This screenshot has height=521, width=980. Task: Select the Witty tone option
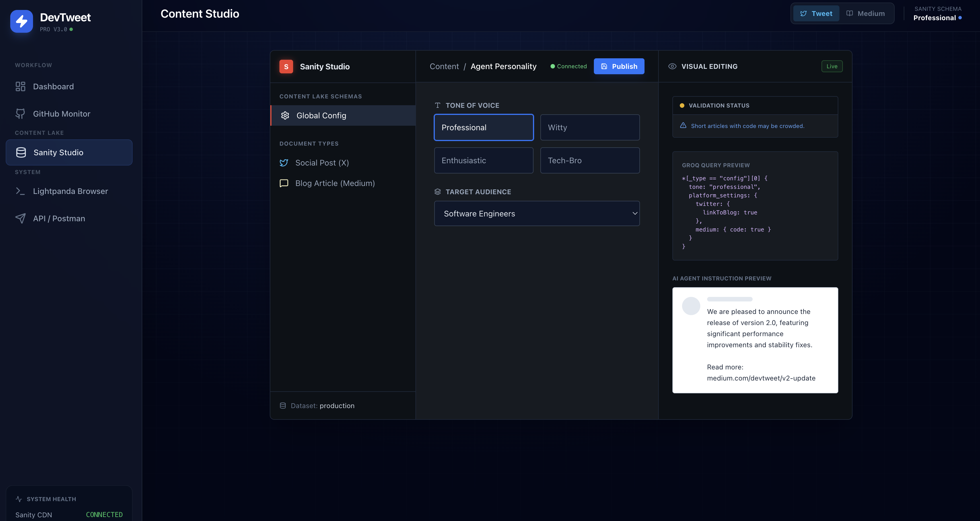click(590, 128)
